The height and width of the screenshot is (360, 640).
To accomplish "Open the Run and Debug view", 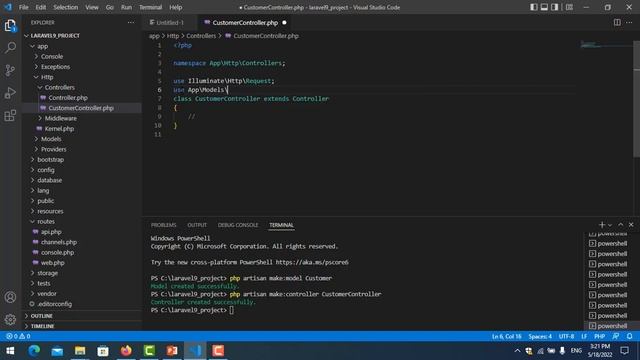I will (x=10, y=93).
